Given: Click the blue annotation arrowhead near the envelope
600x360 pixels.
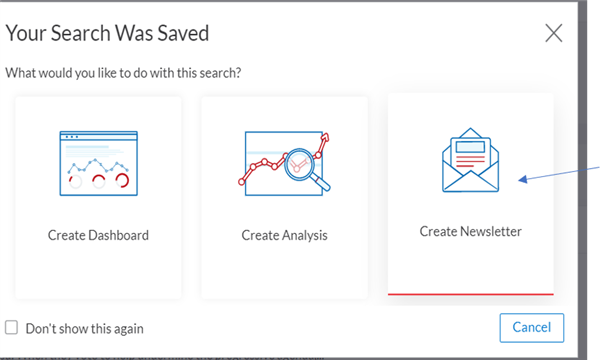Looking at the screenshot, I should [523, 179].
